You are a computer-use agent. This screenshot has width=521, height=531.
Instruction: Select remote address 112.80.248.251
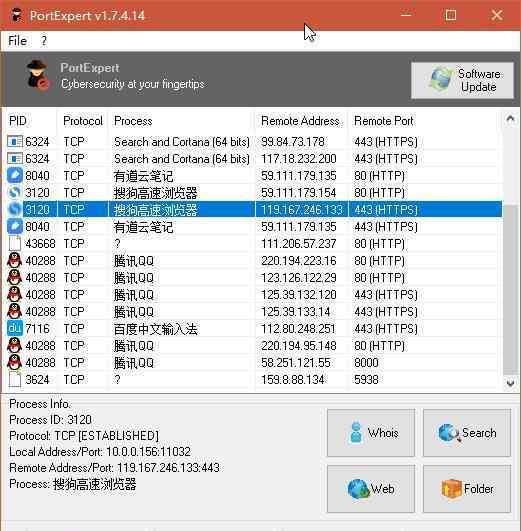pos(298,328)
